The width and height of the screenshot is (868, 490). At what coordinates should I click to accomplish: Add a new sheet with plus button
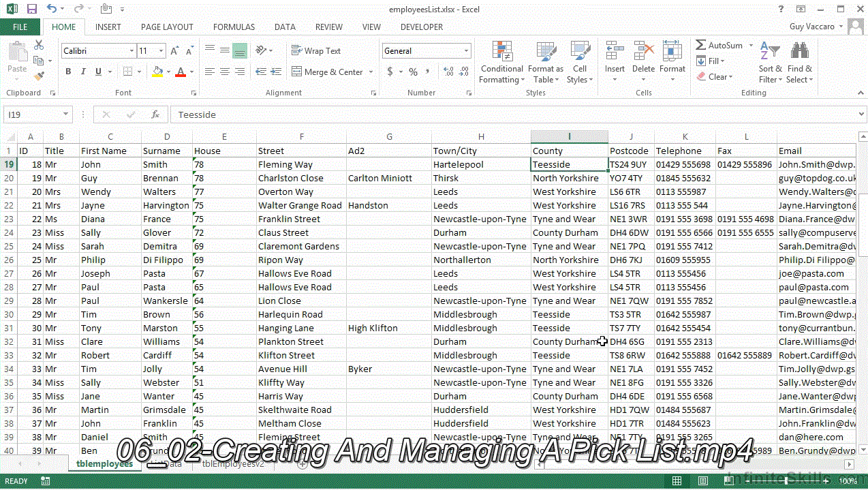pyautogui.click(x=303, y=463)
